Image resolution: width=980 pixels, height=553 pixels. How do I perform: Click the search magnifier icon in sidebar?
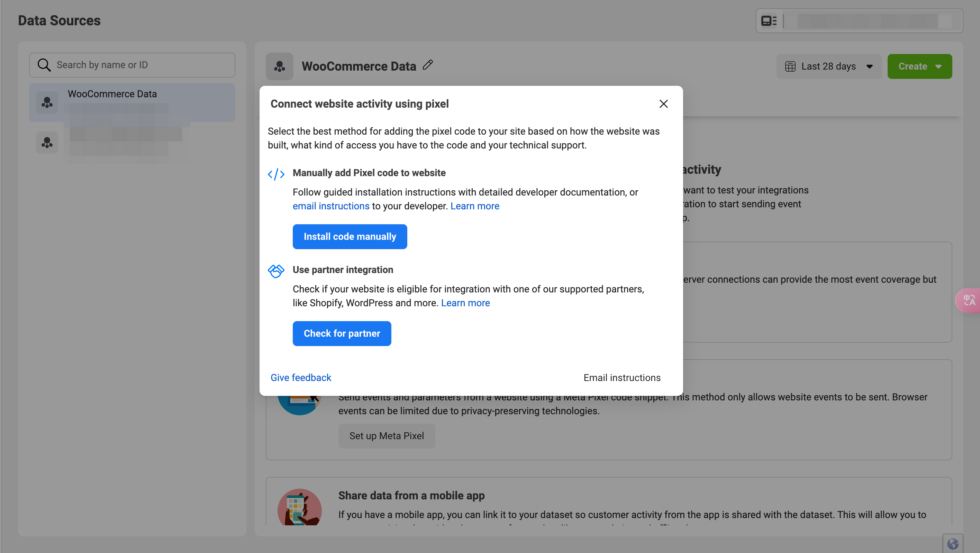click(44, 65)
